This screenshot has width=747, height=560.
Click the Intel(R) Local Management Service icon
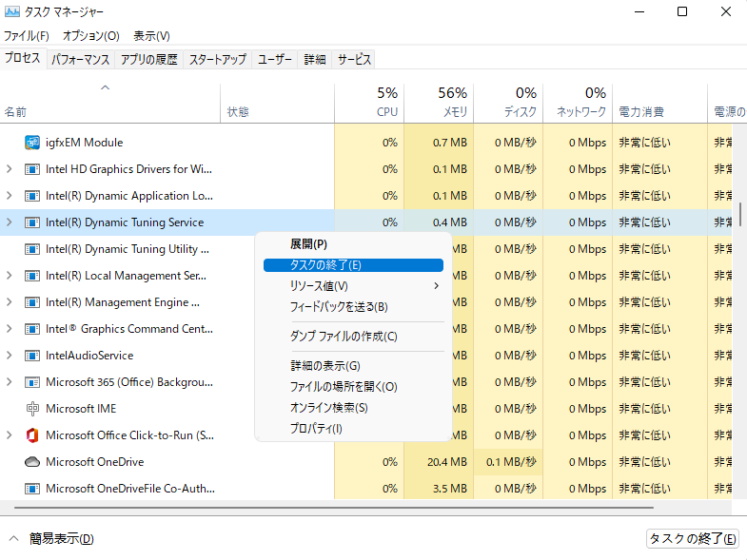pyautogui.click(x=32, y=276)
